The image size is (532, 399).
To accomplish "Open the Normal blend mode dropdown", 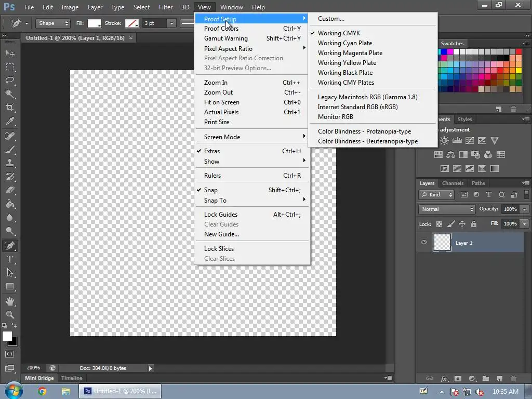I will click(447, 209).
